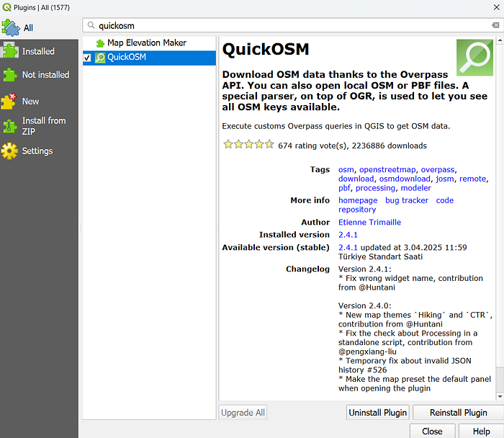Click the All puzzle-piece icon
504x438 pixels.
(x=11, y=27)
